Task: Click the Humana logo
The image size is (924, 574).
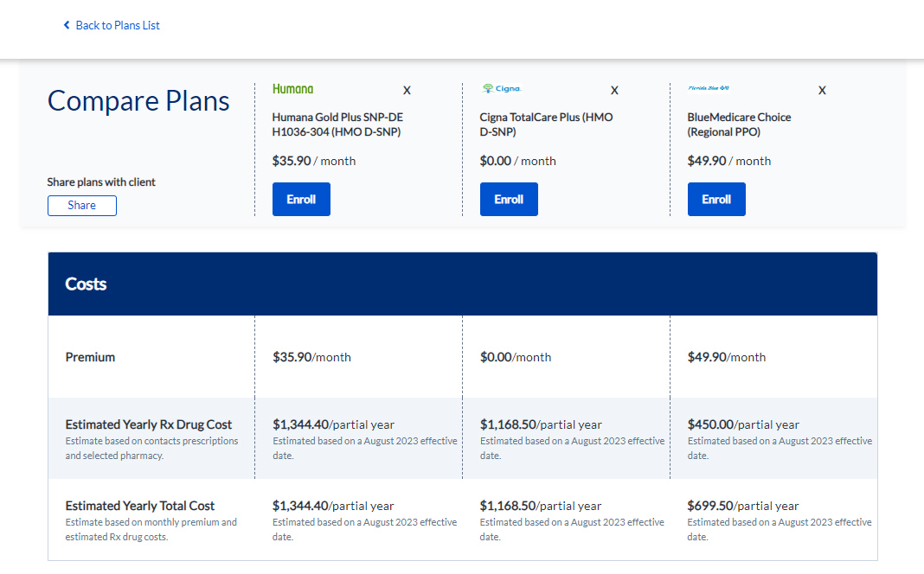Action: click(293, 89)
